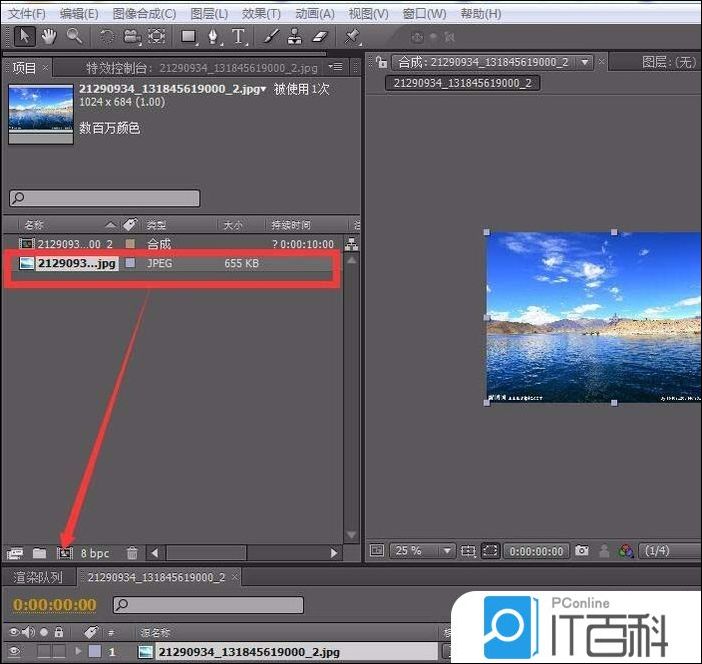The height and width of the screenshot is (664, 702).
Task: Click the New Folder icon in project panel
Action: pyautogui.click(x=39, y=552)
